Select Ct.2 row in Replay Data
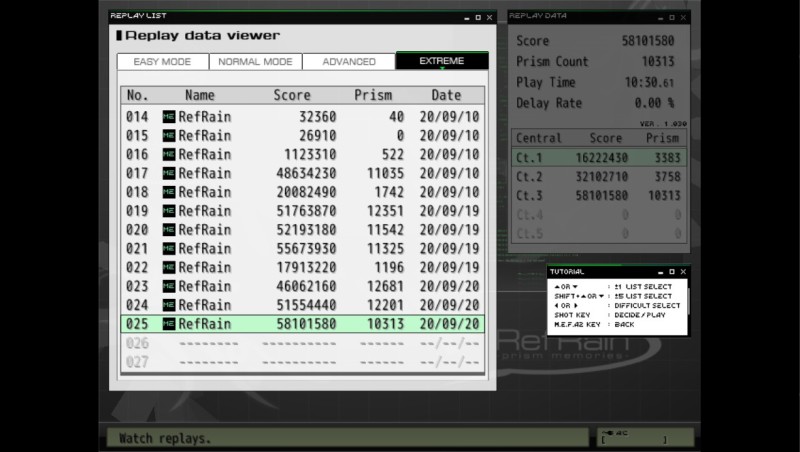 click(x=599, y=177)
